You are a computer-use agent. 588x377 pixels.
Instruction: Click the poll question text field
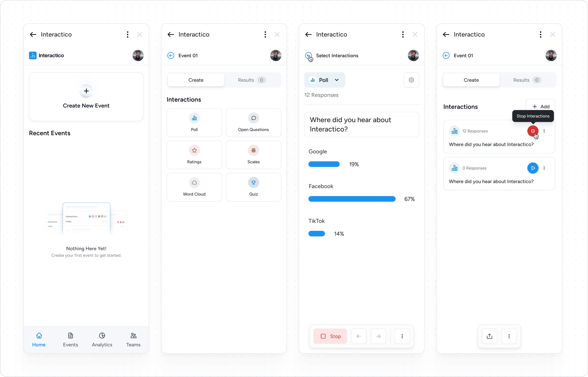[361, 124]
